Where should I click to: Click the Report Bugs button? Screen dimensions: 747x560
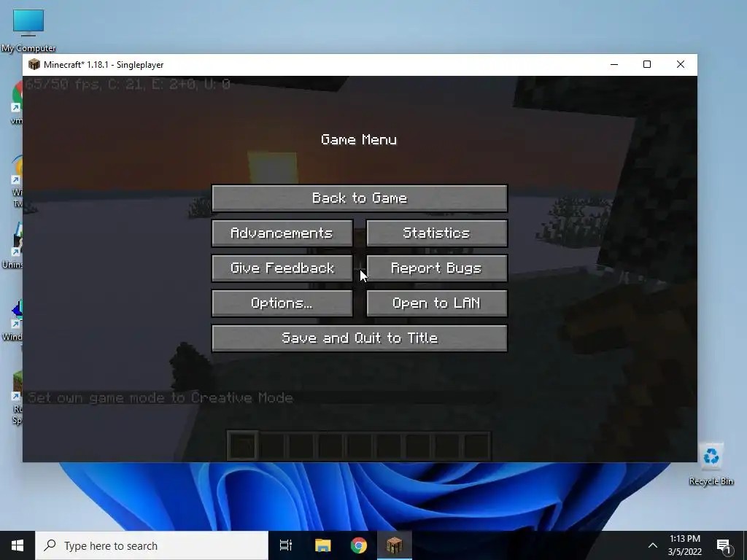point(437,268)
